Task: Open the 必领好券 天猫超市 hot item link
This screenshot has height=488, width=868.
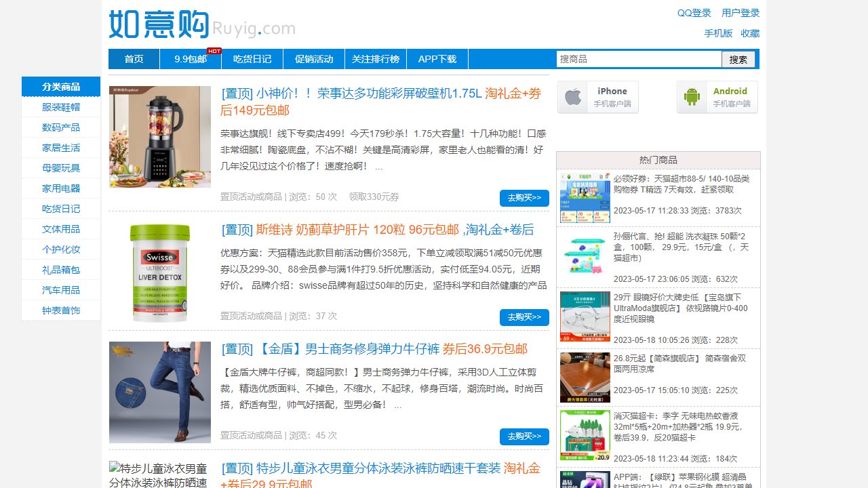Action: (682, 184)
